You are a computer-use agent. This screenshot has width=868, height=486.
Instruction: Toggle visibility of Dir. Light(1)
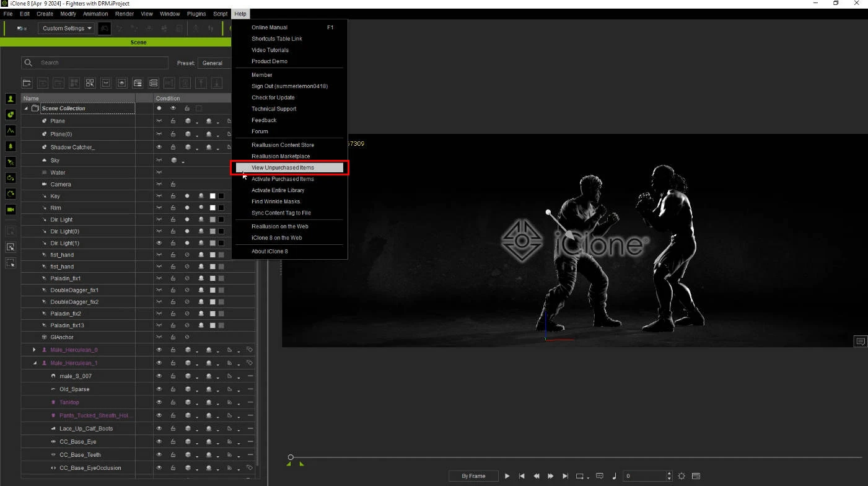[159, 243]
